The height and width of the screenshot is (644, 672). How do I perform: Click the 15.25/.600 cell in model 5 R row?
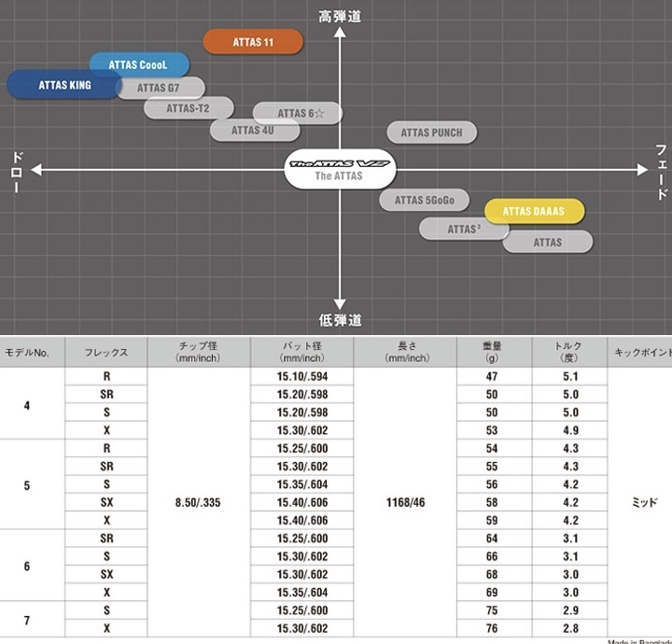pyautogui.click(x=302, y=448)
